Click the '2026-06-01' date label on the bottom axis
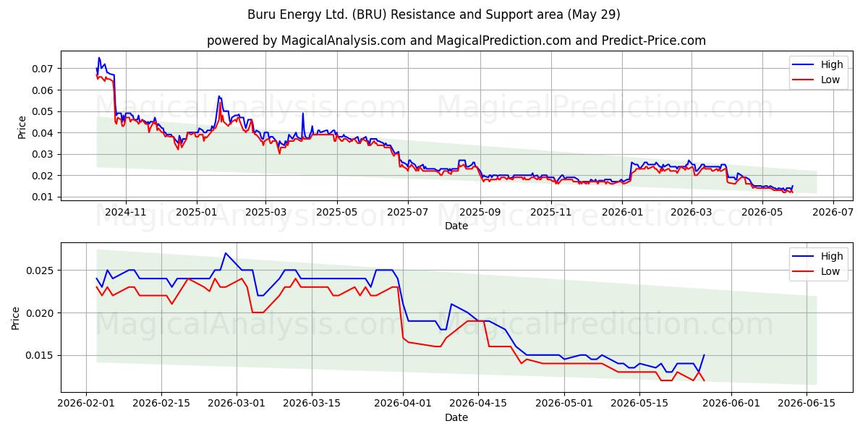This screenshot has height=434, width=868. (x=731, y=404)
